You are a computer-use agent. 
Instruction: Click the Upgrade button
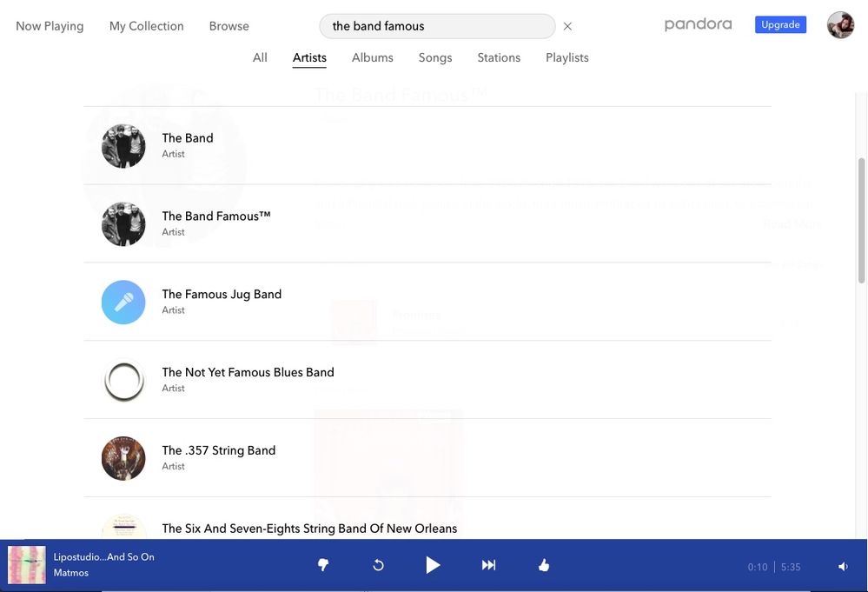[780, 24]
